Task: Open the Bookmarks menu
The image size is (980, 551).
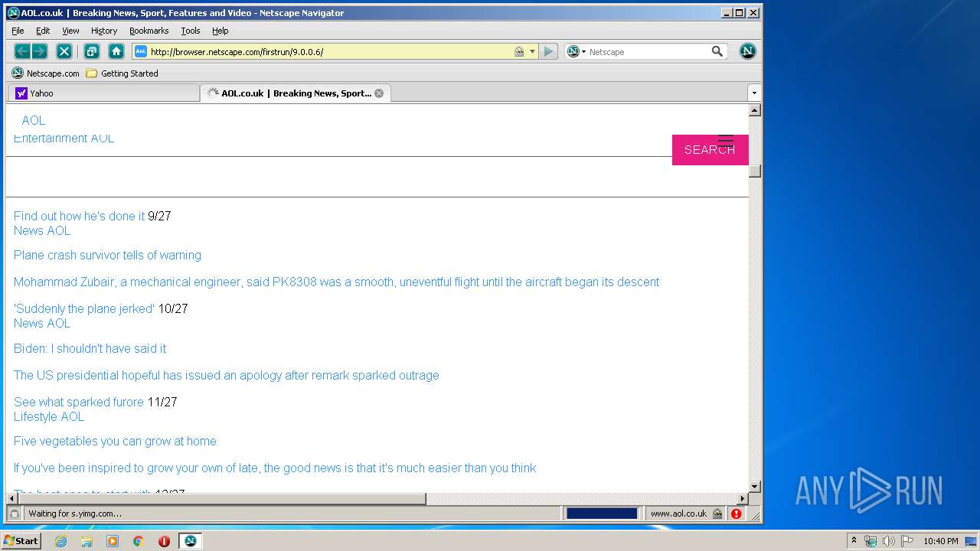Action: (x=149, y=31)
